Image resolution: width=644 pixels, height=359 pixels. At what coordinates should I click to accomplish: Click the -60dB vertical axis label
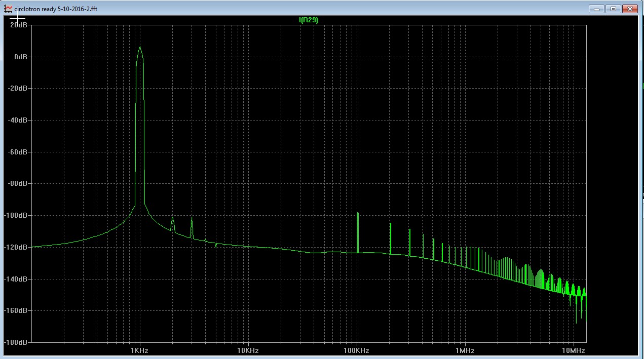click(17, 152)
